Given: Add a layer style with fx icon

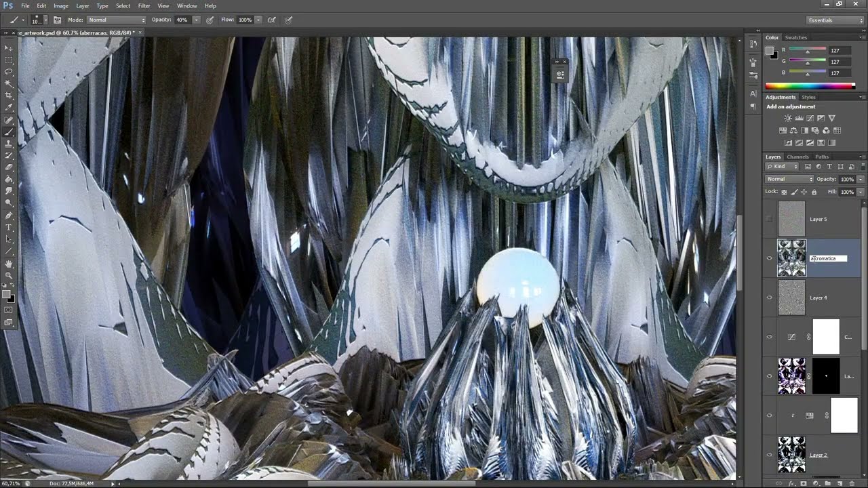Looking at the screenshot, I should 791,483.
